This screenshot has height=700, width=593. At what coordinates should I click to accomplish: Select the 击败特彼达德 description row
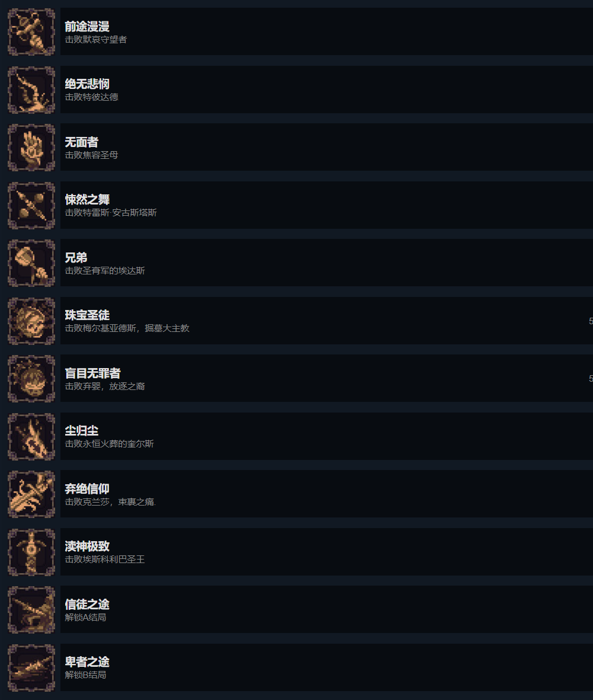tap(91, 97)
